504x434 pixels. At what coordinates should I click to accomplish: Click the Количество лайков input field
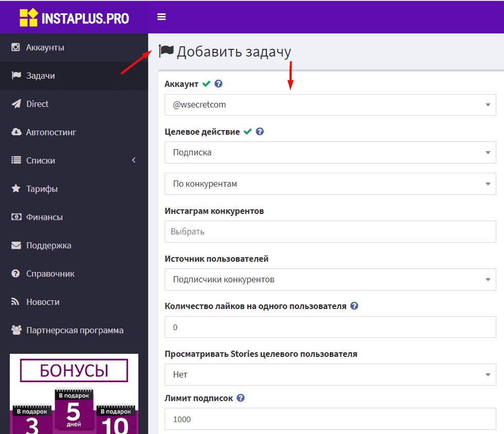tap(330, 327)
